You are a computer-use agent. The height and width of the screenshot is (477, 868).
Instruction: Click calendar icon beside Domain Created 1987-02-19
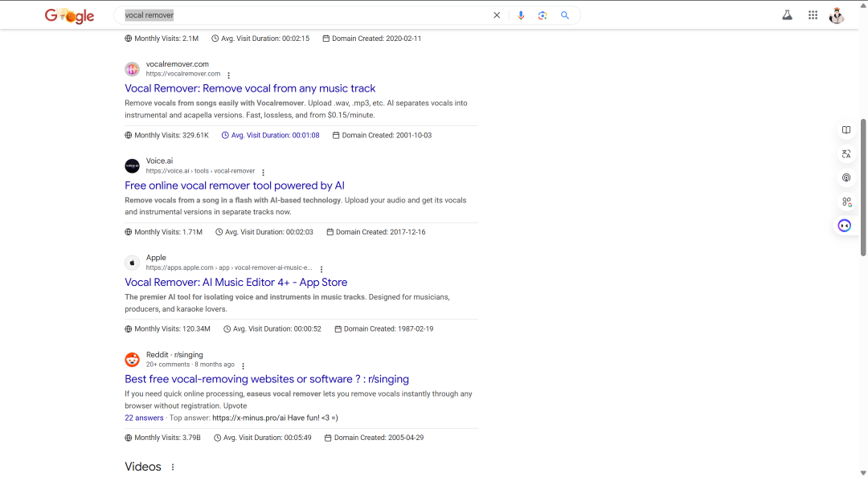pyautogui.click(x=338, y=328)
